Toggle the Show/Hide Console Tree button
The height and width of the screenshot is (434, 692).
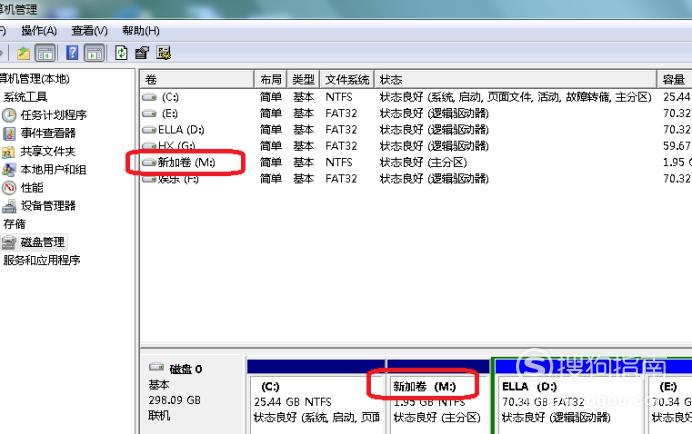(x=45, y=53)
